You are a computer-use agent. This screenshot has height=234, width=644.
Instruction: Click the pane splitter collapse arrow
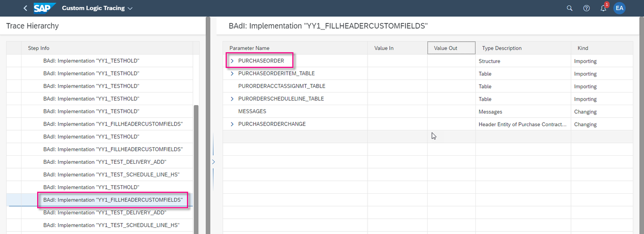tap(213, 162)
